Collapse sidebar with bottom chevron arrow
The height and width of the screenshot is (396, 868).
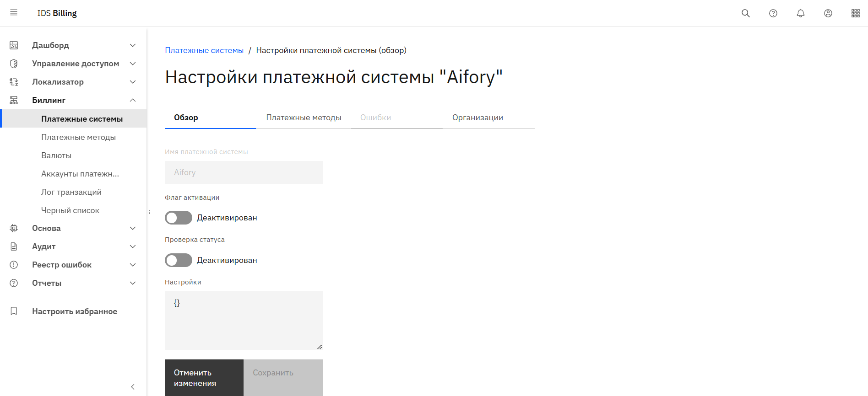click(133, 387)
